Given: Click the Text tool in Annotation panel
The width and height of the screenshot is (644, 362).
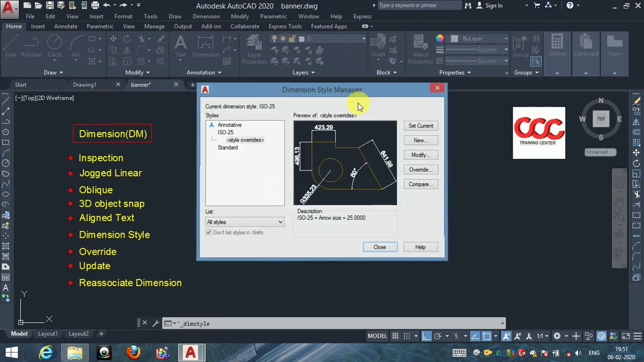Looking at the screenshot, I should click(x=181, y=46).
